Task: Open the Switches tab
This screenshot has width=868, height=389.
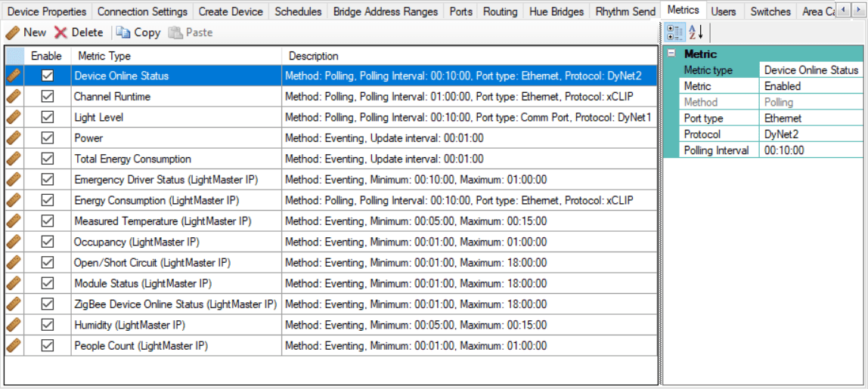Action: [x=770, y=11]
